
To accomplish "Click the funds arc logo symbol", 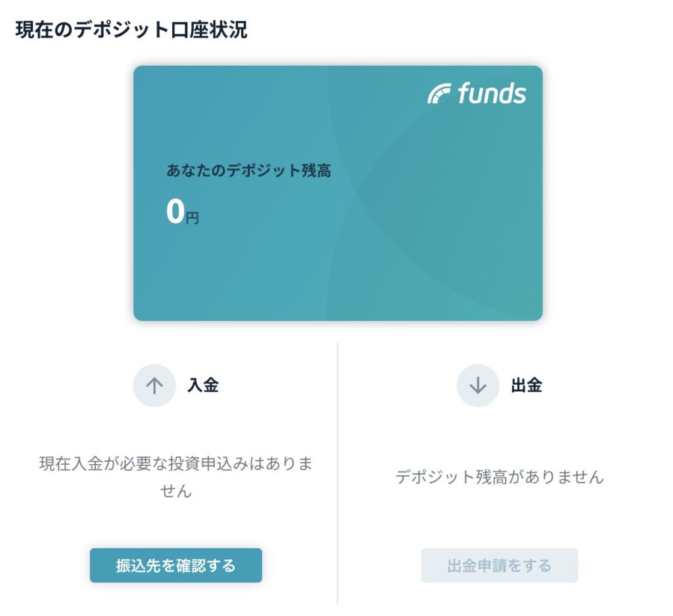I will click(x=439, y=94).
